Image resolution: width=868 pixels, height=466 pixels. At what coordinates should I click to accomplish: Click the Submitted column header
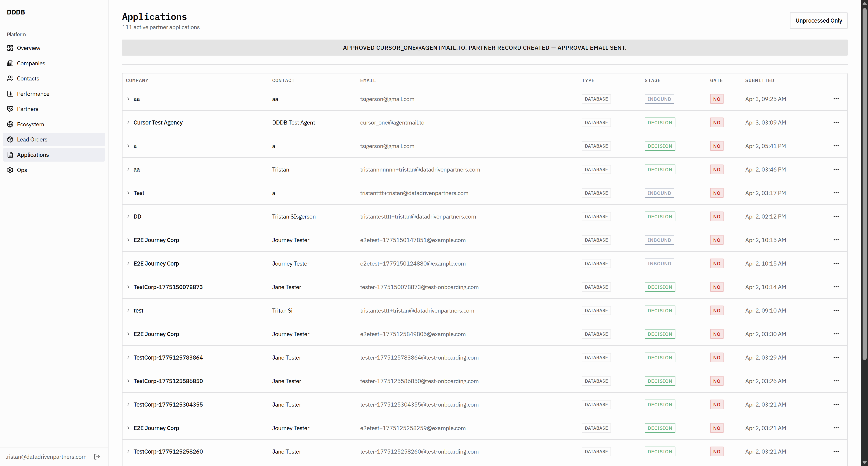click(x=759, y=80)
